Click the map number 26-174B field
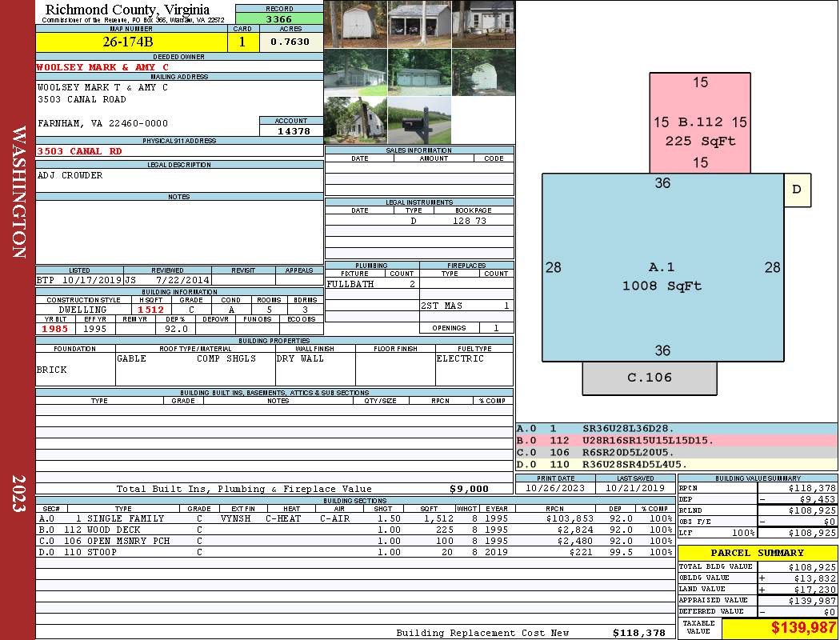The height and width of the screenshot is (640, 840). (x=131, y=42)
